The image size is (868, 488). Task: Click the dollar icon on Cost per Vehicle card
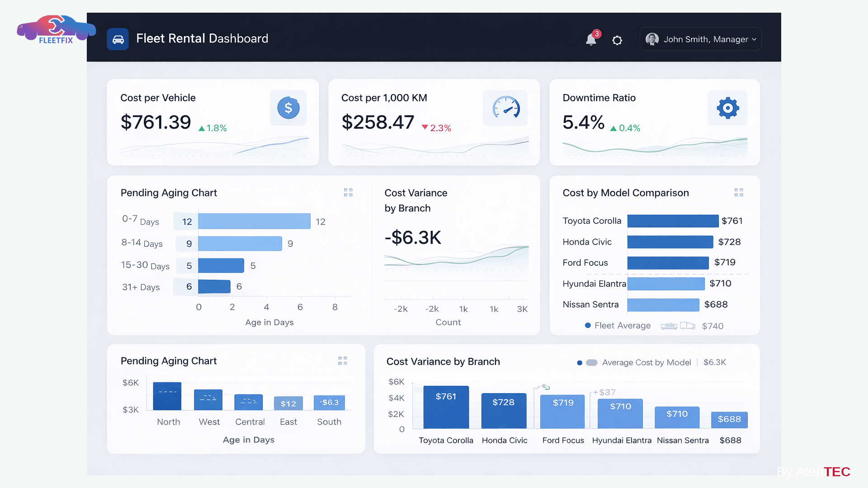click(288, 108)
